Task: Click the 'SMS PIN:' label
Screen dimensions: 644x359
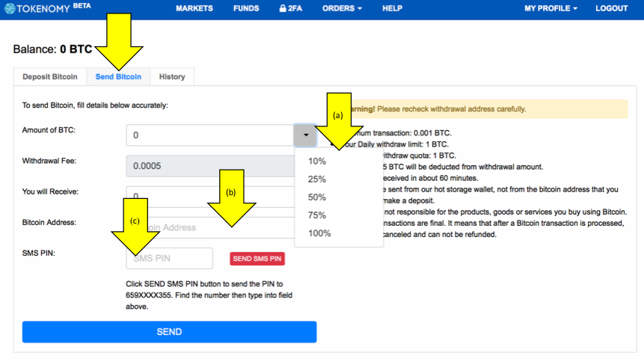Action: [x=39, y=254]
